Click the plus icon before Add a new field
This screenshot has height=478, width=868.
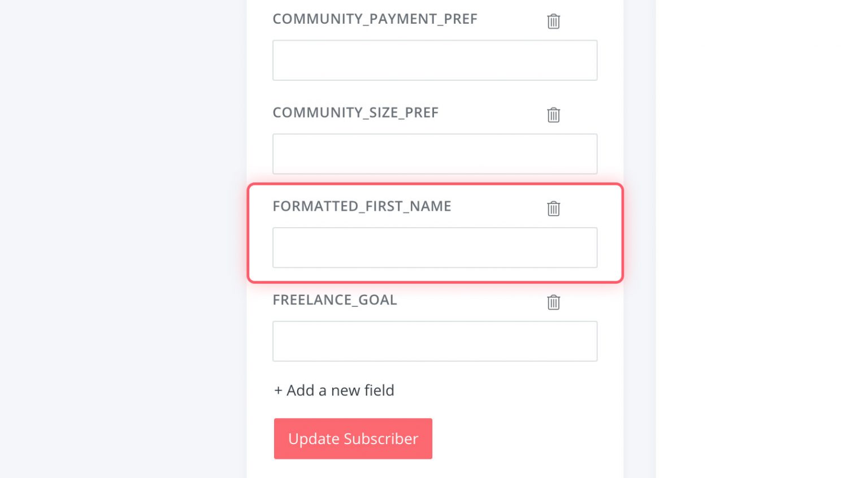pos(278,390)
